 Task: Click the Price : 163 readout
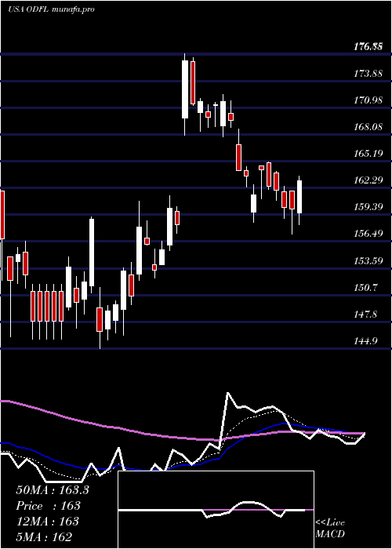(x=48, y=506)
